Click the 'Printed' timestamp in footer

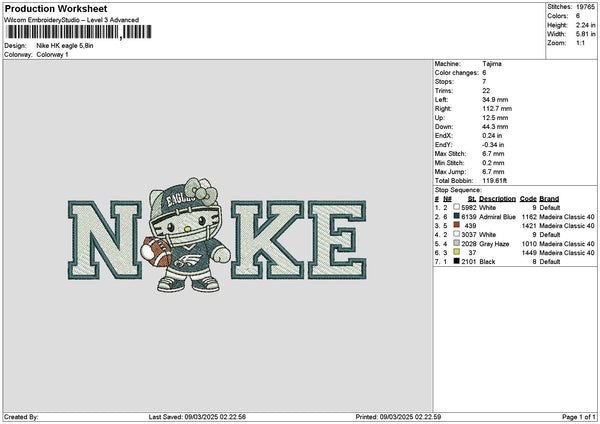pyautogui.click(x=398, y=417)
